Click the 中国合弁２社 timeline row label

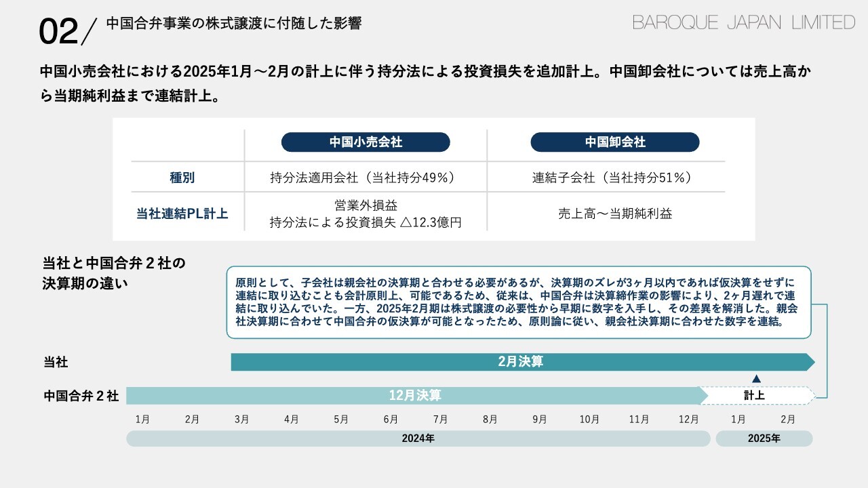tap(81, 395)
